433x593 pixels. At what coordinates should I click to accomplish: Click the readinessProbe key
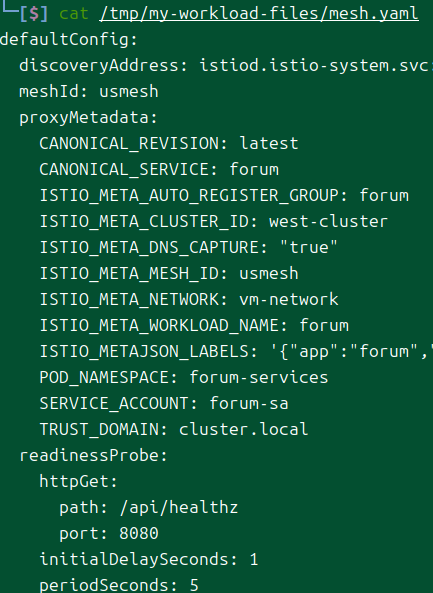[x=93, y=456]
